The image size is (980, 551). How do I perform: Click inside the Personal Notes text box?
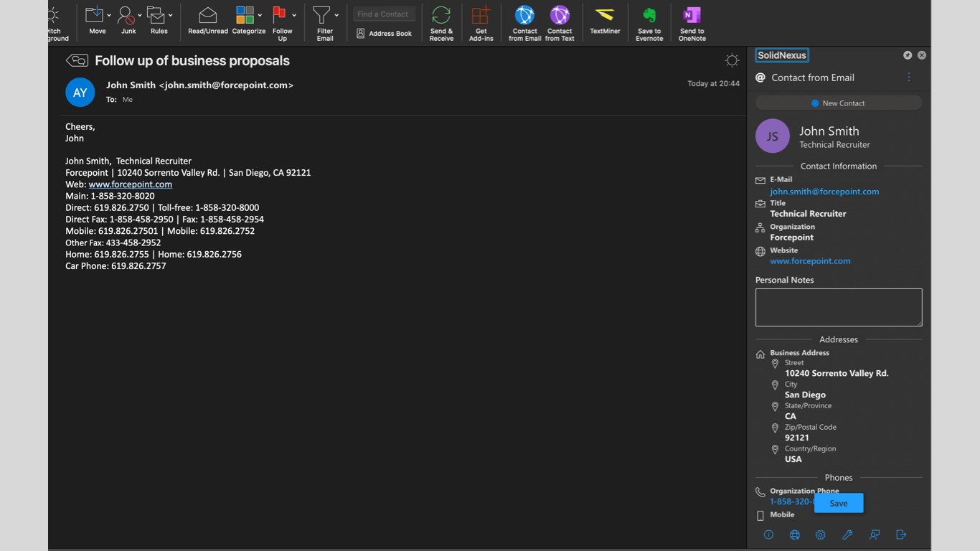pos(839,308)
